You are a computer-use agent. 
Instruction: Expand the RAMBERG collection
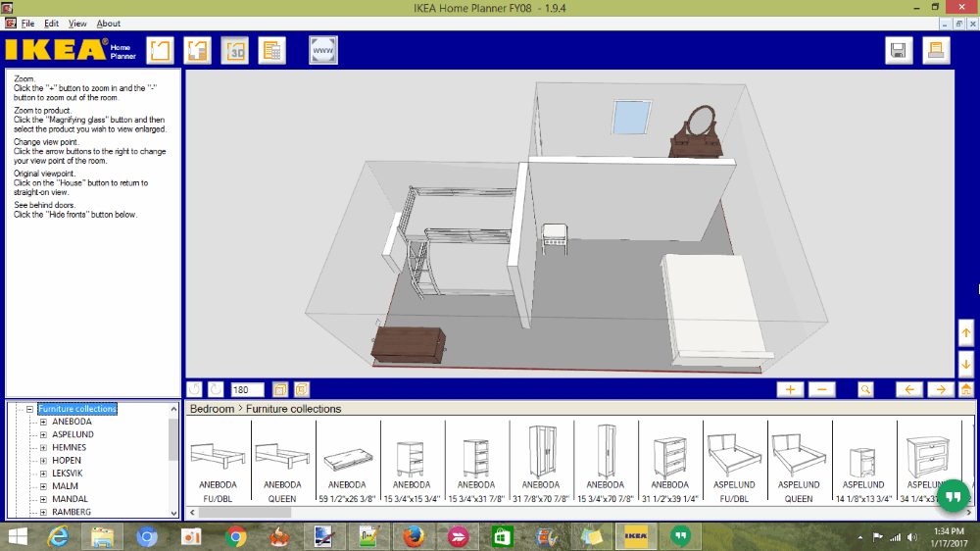click(43, 512)
